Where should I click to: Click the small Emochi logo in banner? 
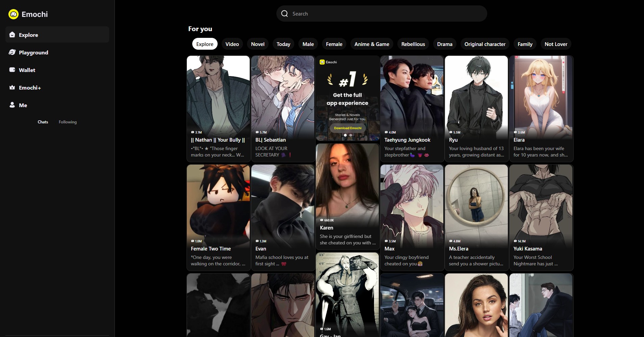pyautogui.click(x=322, y=62)
